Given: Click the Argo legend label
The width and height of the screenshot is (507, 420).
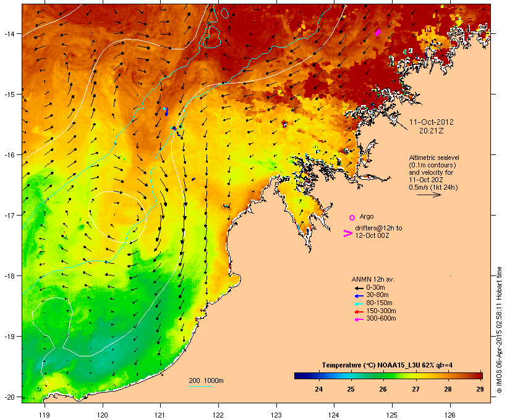Looking at the screenshot, I should coord(367,216).
